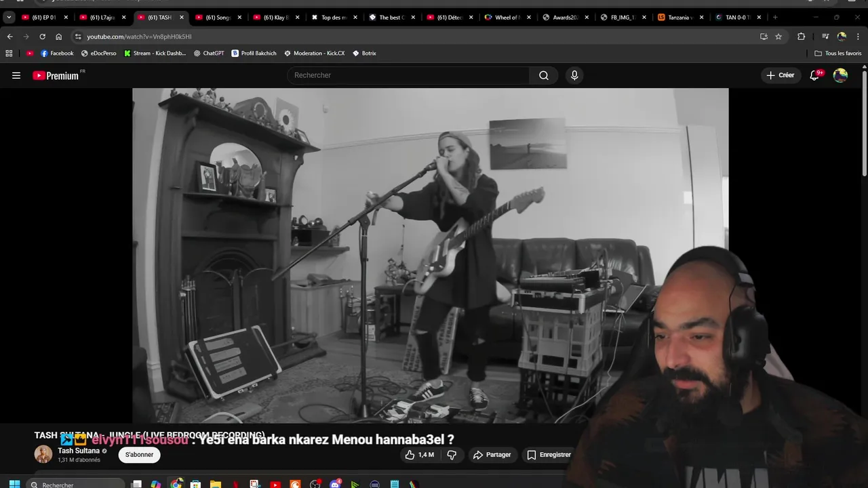Switch to the Tanzania tab
The image size is (868, 488).
679,17
